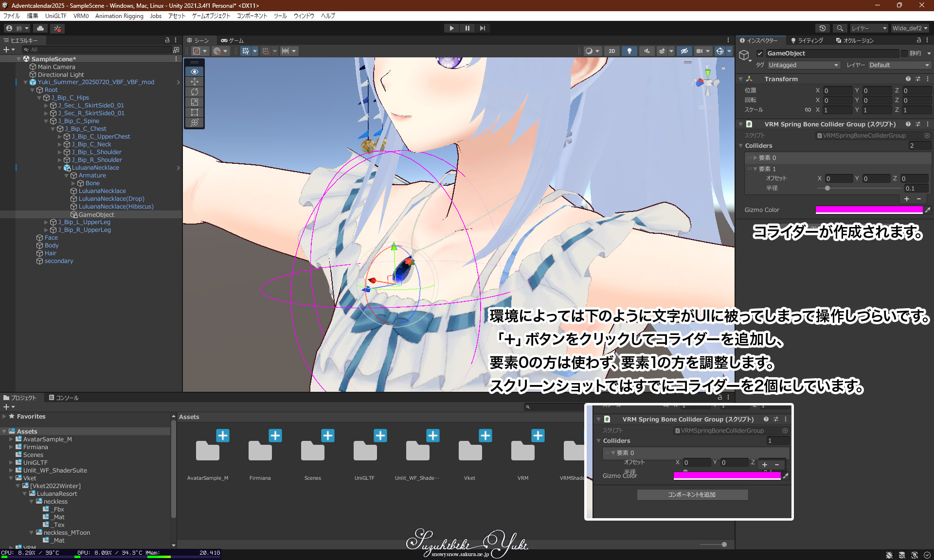Click the コンポーネントを追加 button

pyautogui.click(x=692, y=495)
